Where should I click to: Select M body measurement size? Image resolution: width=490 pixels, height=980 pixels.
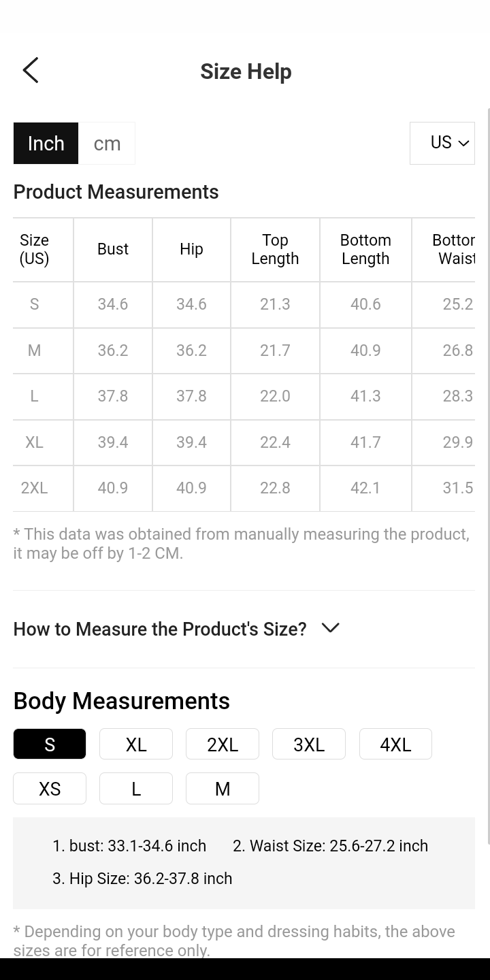[x=223, y=788]
